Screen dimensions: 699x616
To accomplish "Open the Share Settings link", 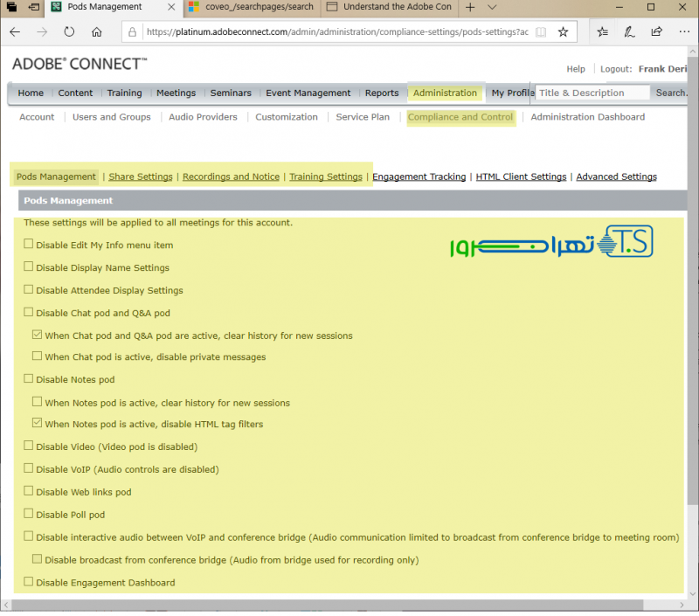I will tap(141, 176).
